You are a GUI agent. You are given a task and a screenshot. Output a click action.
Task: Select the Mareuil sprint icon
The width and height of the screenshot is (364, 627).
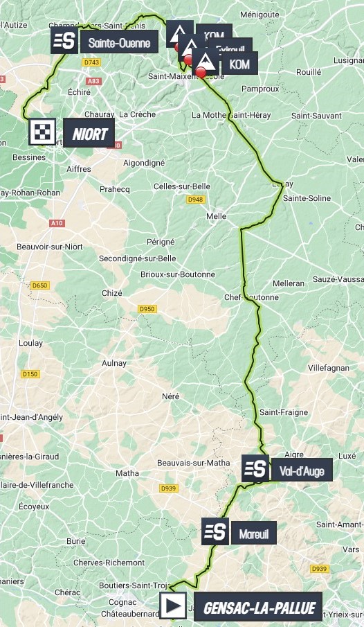tap(215, 531)
